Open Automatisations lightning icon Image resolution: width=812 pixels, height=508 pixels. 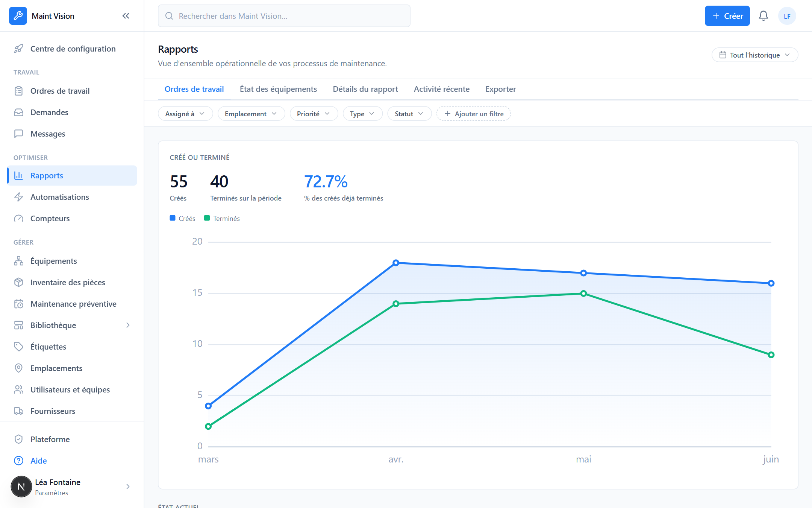point(18,197)
